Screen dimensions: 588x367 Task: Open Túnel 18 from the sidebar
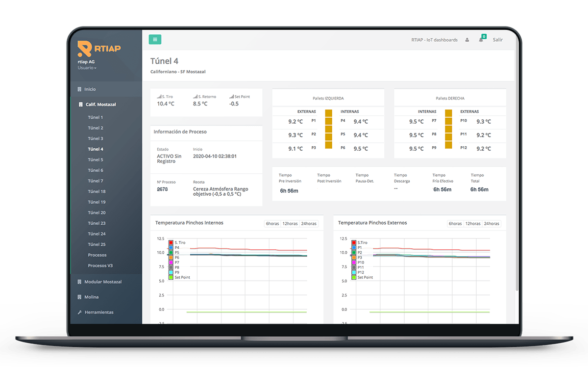(x=97, y=191)
